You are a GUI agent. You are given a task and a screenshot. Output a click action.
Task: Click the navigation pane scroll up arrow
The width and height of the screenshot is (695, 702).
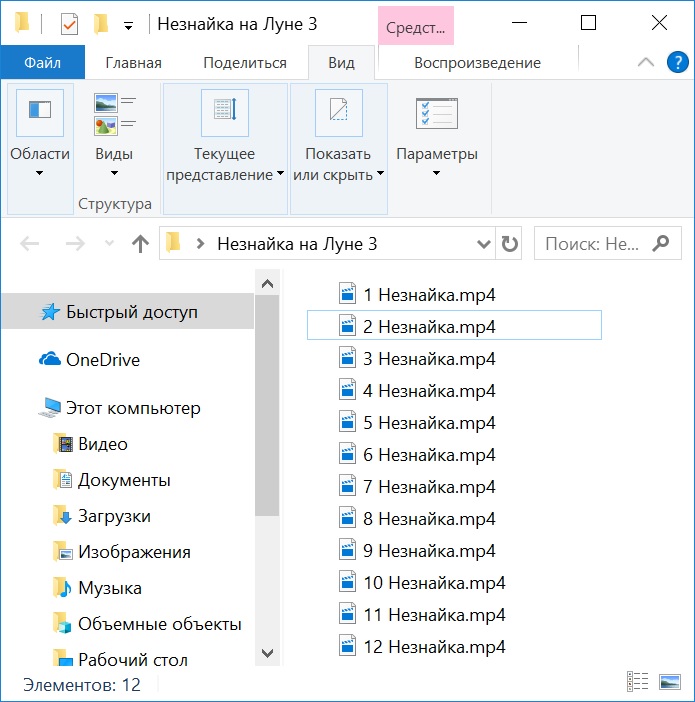pos(267,283)
